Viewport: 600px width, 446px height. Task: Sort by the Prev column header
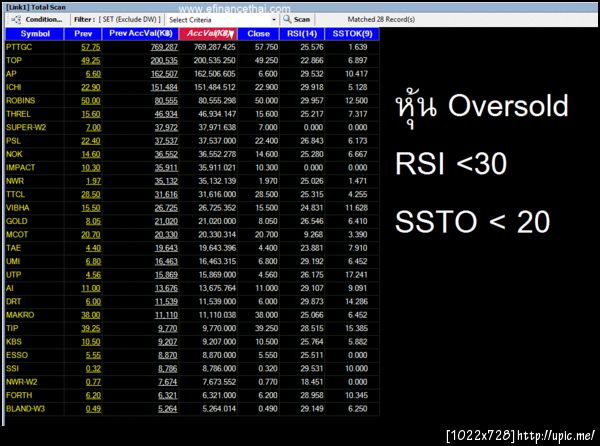pos(83,34)
